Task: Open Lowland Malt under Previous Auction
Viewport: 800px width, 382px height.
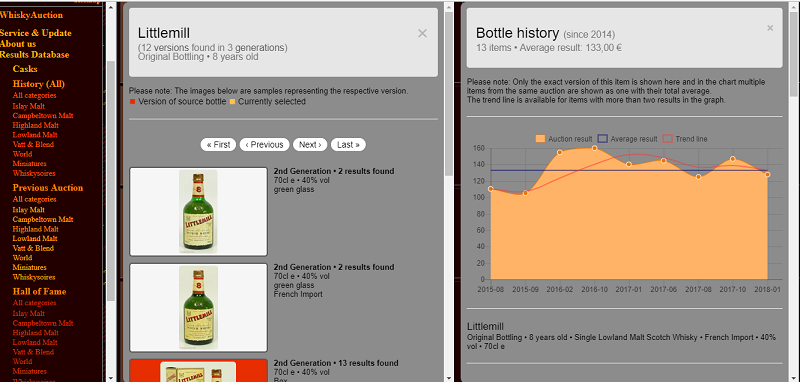Action: pos(35,238)
